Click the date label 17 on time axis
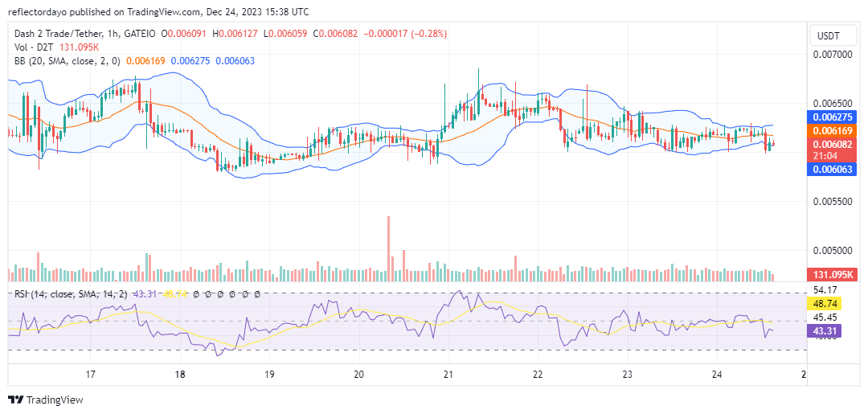The width and height of the screenshot is (868, 414). [92, 374]
